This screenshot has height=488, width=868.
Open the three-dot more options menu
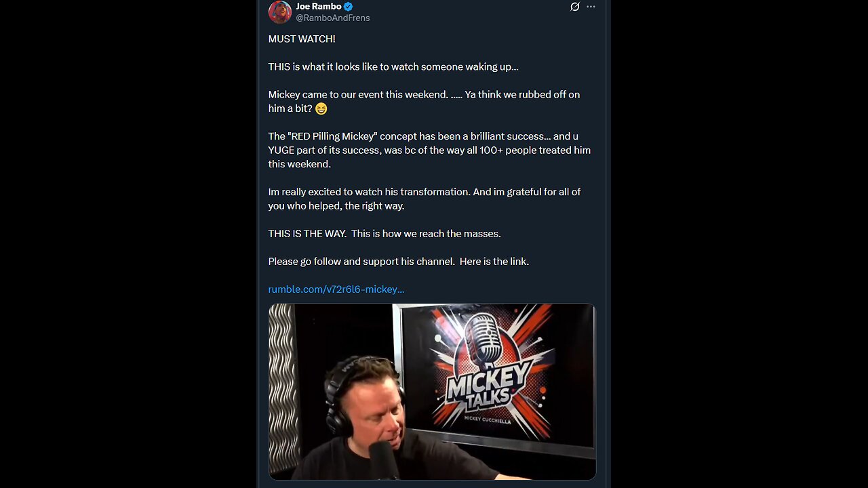click(x=591, y=7)
